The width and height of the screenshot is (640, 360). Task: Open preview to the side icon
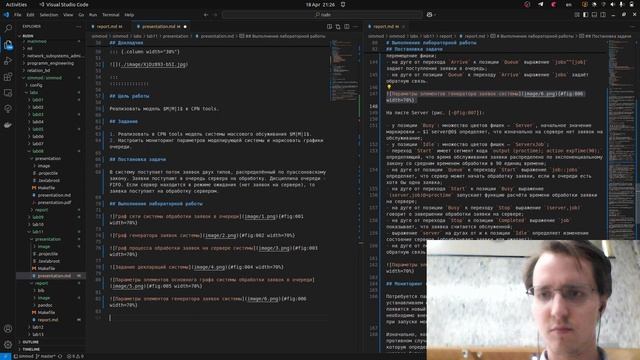coord(329,27)
